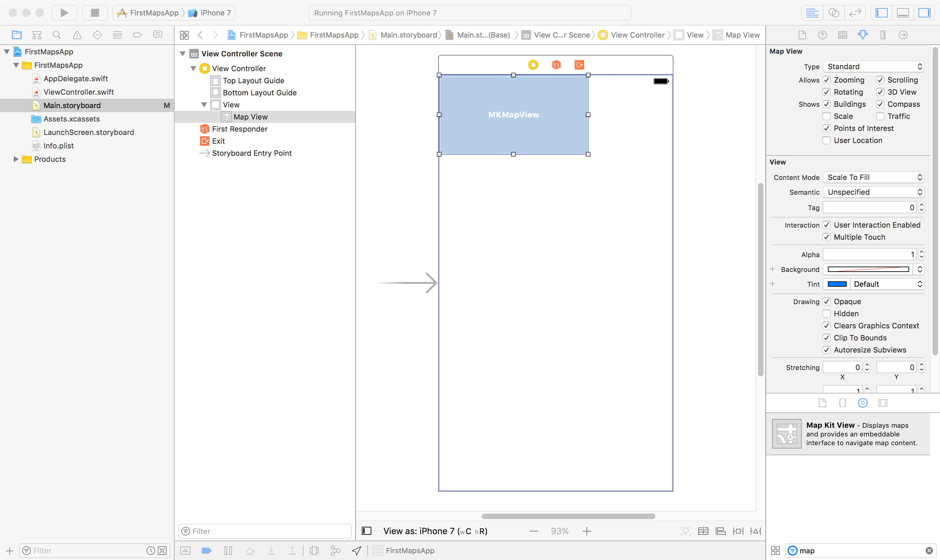Viewport: 940px width, 560px height.
Task: Open the File inspector
Action: 802,35
